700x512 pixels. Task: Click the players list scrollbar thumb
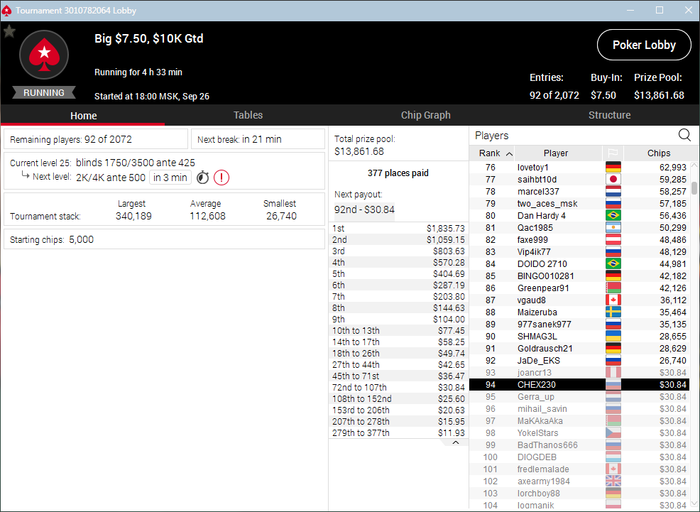point(694,187)
